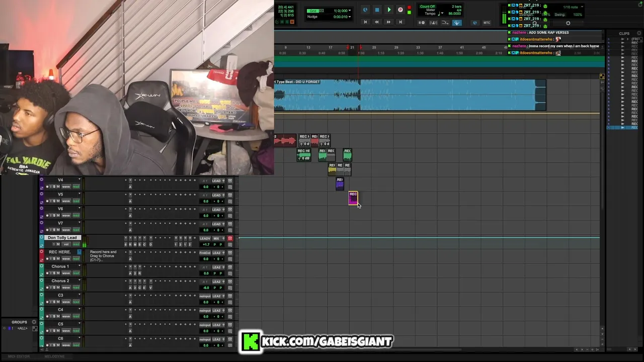Open the Chorus 1 track name dropdown
This screenshot has height=362, width=644.
tap(79, 266)
